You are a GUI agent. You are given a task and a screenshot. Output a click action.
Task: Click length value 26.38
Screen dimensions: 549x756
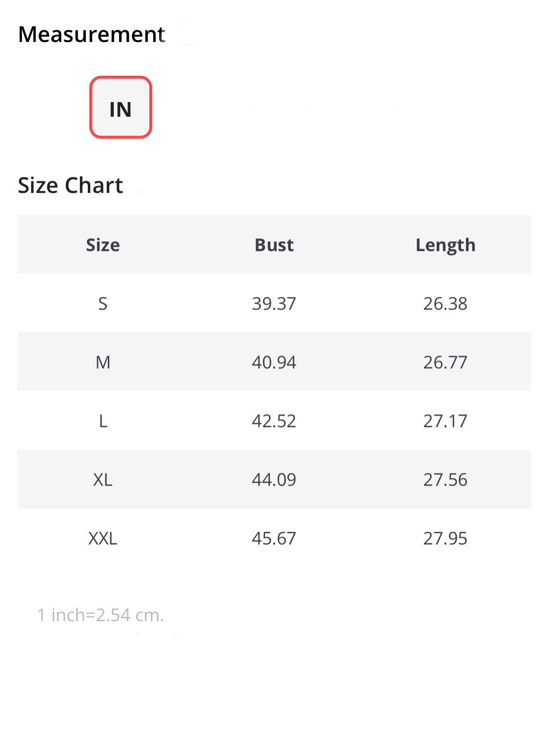445,304
